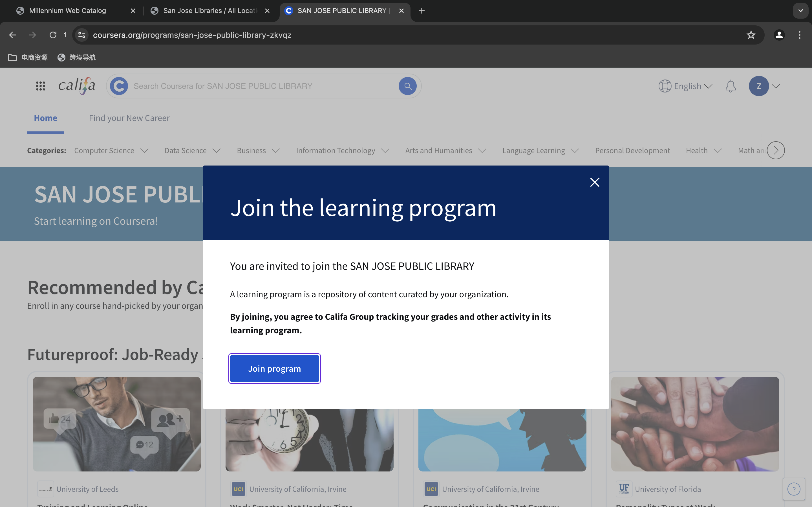Click the first UCI logo under clock image
The height and width of the screenshot is (507, 812).
pos(238,489)
